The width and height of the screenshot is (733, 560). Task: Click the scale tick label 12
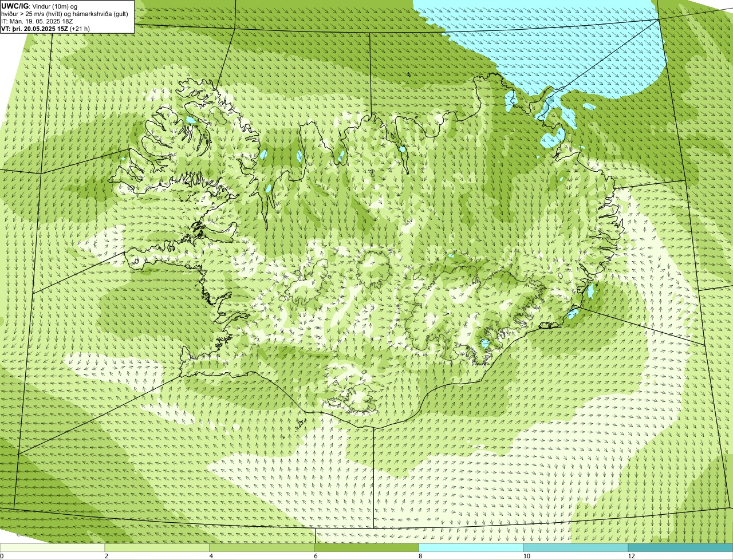pos(630,556)
